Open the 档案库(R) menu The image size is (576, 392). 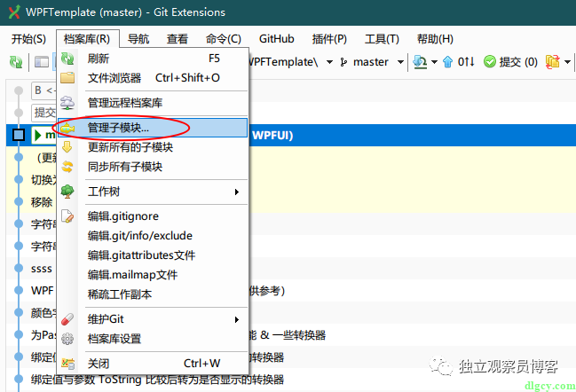point(87,39)
